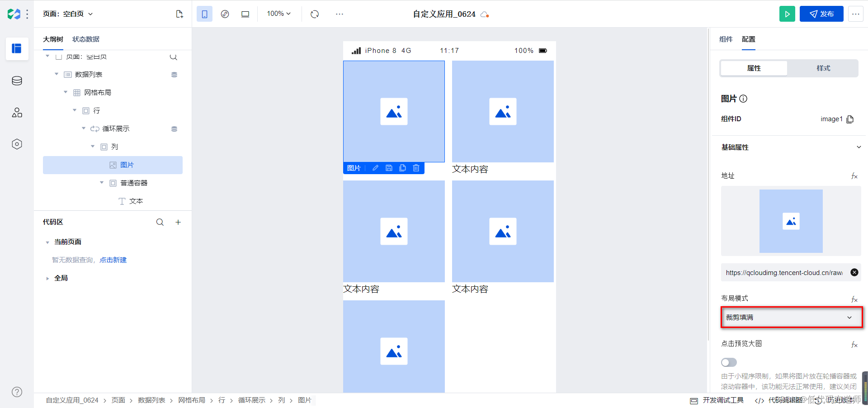Open the 布局模式 裁剪填满 dropdown
868x408 pixels.
(x=791, y=317)
